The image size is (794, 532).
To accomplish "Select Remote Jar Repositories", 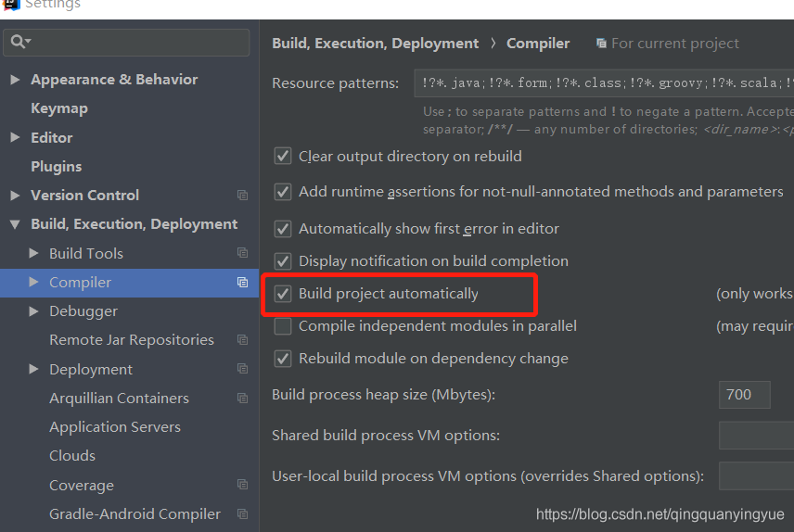I will tap(132, 339).
